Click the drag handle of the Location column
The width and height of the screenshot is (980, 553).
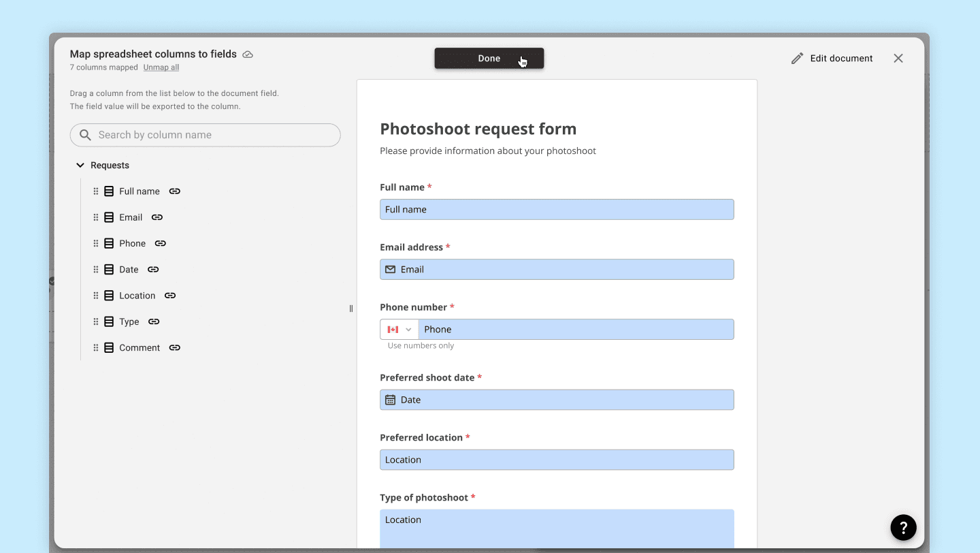point(96,296)
